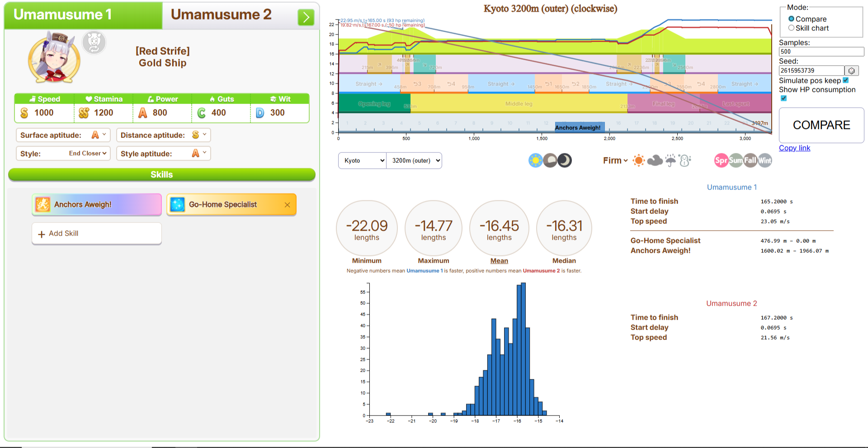This screenshot has width=868, height=448.
Task: Open the Kyoto racetrack dropdown
Action: coord(363,160)
